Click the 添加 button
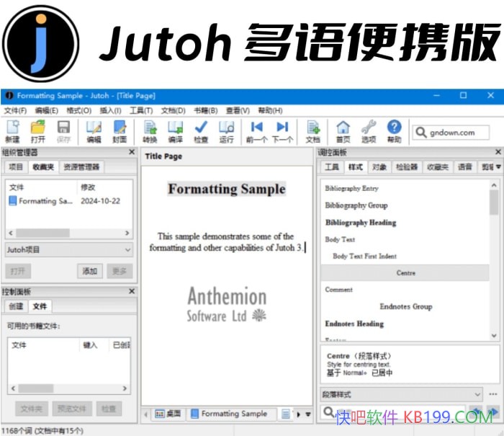Screen dimensions: 504x436 click(90, 272)
